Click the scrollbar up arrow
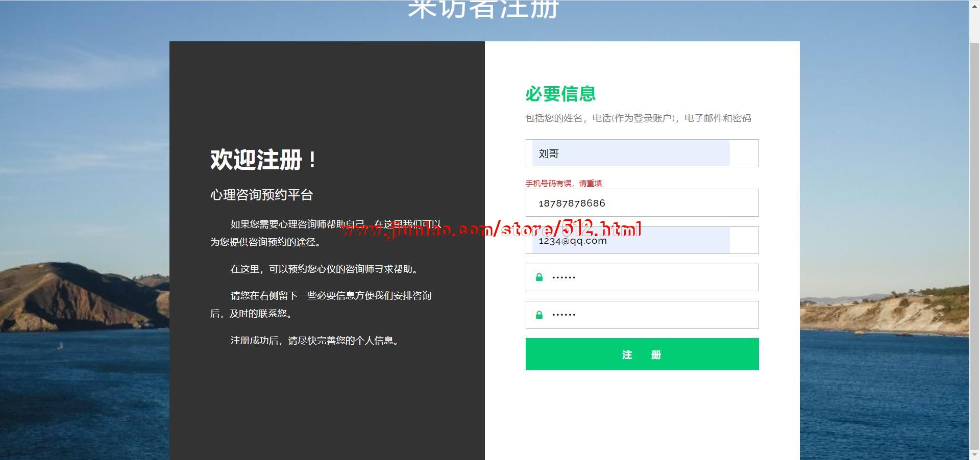 click(974, 4)
